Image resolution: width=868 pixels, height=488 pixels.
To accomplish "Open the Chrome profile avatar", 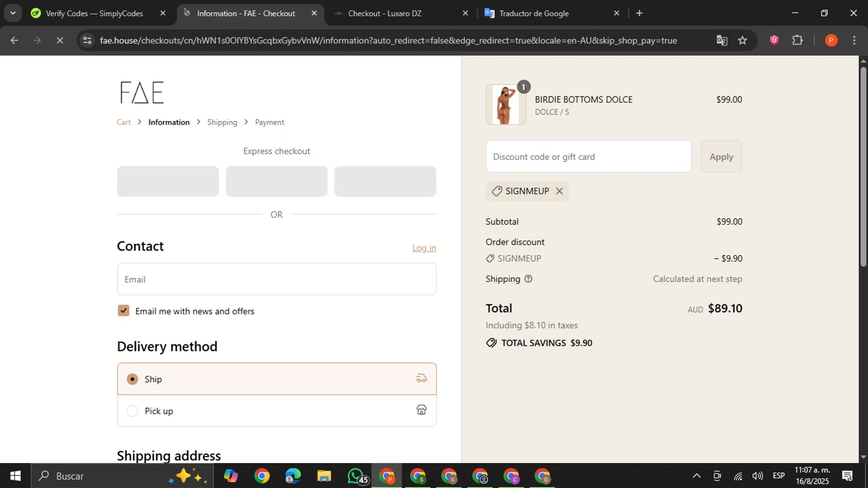I will [x=831, y=41].
